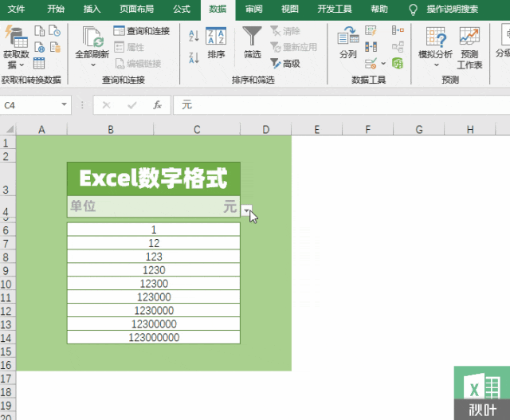Image resolution: width=510 pixels, height=420 pixels.
Task: Expand Data Validation dropdown arrow
Action: (383, 64)
